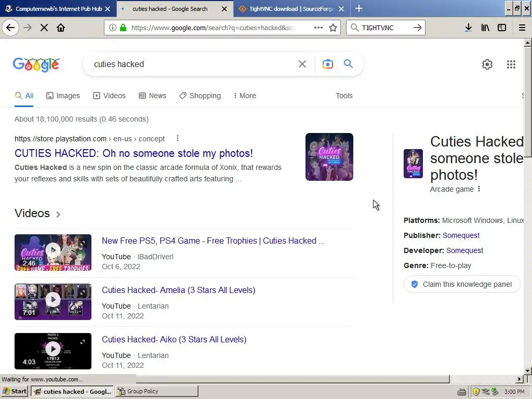Switch to Images results
The width and height of the screenshot is (532, 399).
point(63,96)
